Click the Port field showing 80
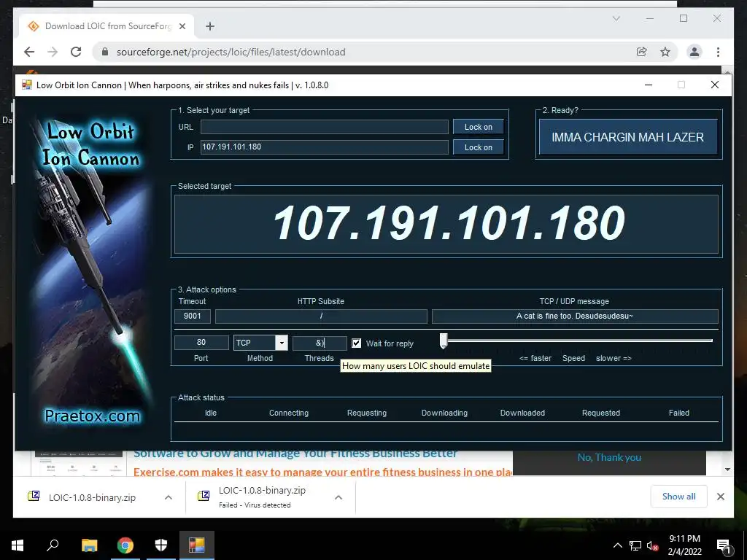This screenshot has width=747, height=560. pyautogui.click(x=201, y=343)
